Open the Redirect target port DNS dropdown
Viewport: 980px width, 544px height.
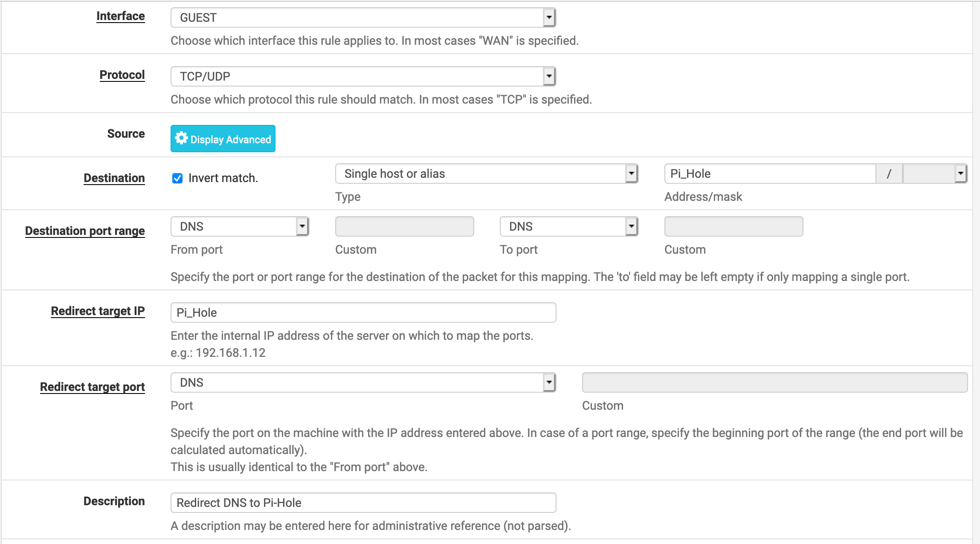click(549, 382)
